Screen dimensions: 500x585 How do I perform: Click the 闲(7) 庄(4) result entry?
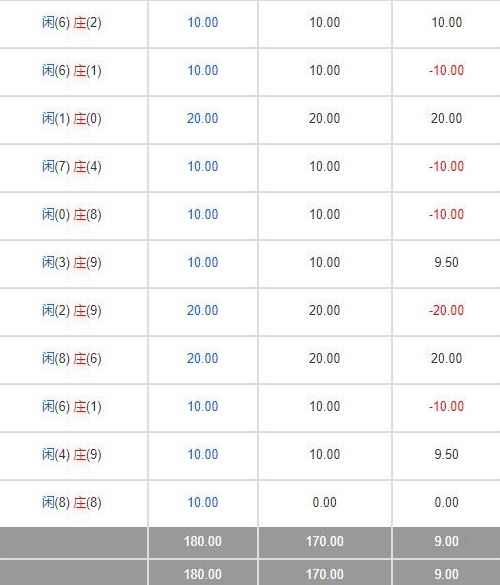click(x=72, y=166)
